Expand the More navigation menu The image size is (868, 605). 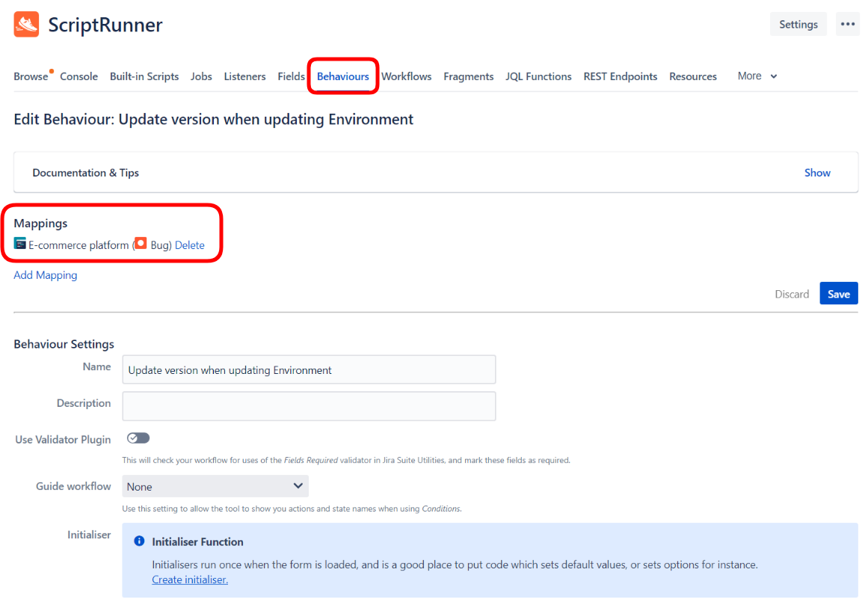pyautogui.click(x=757, y=76)
